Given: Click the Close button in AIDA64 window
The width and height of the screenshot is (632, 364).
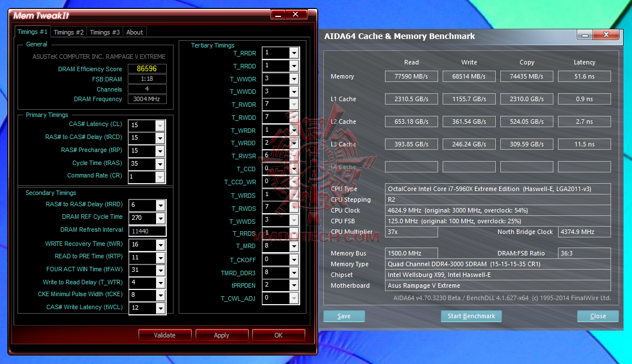Looking at the screenshot, I should 598,316.
